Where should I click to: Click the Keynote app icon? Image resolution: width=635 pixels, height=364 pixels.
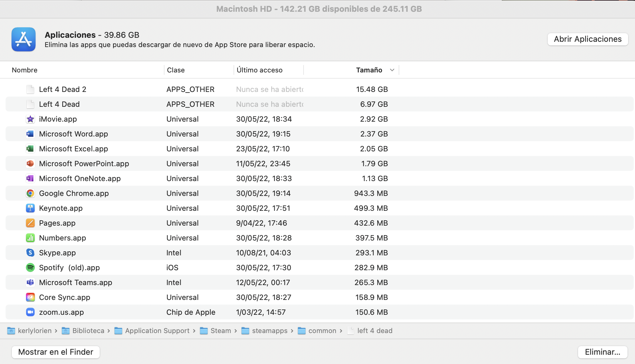(30, 208)
